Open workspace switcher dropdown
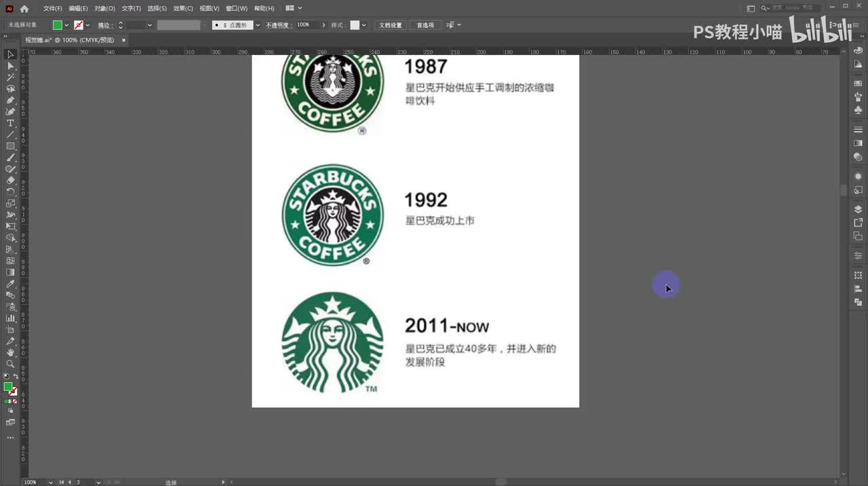868x486 pixels. pos(751,8)
